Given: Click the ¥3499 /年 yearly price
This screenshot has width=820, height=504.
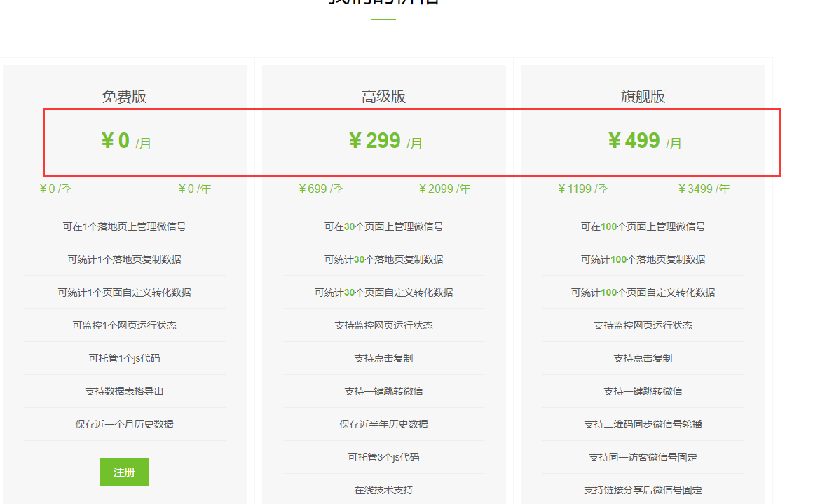Looking at the screenshot, I should 704,189.
